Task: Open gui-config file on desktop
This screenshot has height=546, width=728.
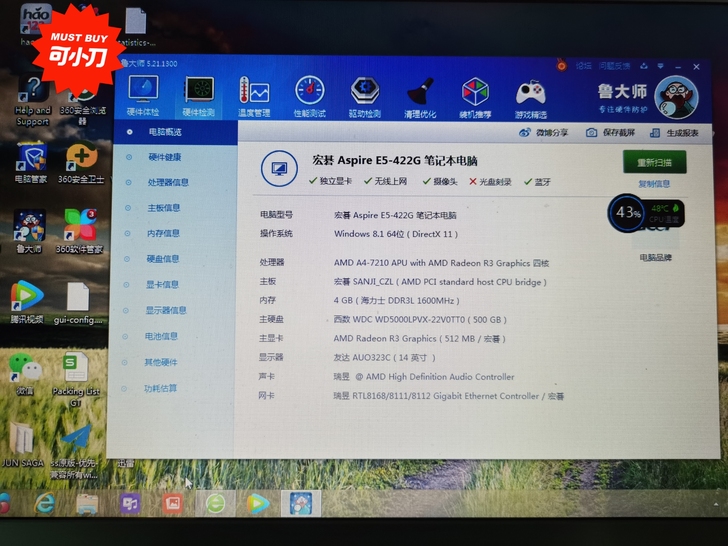Action: point(78,303)
